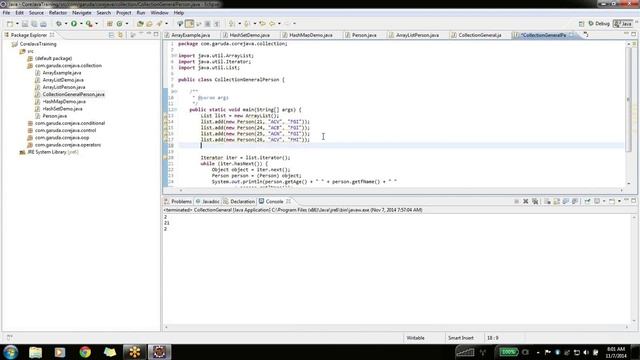Click the Smart Insert status bar entry

(x=460, y=338)
